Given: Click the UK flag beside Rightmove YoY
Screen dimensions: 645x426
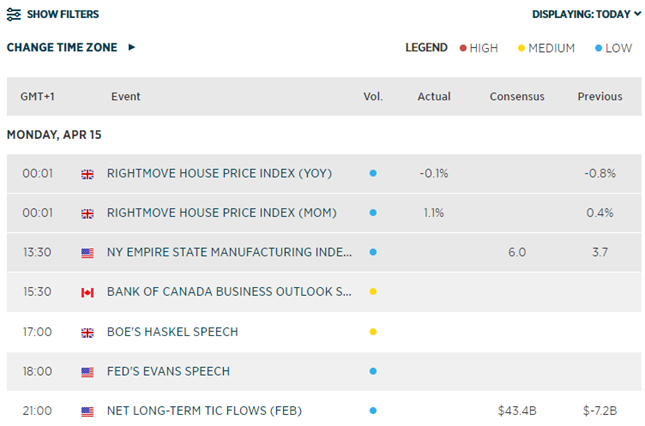Looking at the screenshot, I should tap(87, 173).
